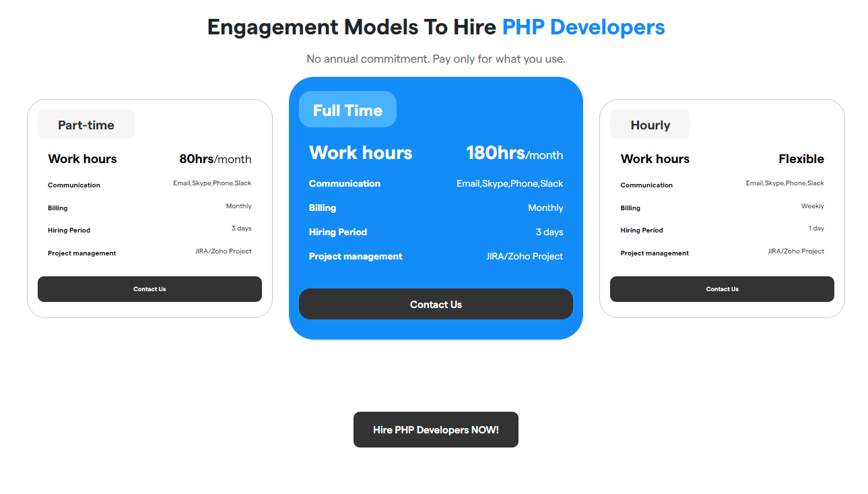Click Billing label in Part-time card
The image size is (868, 494).
click(x=58, y=208)
